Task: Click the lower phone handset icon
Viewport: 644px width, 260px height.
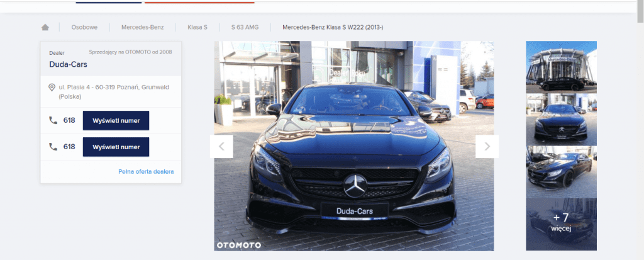Action: point(53,147)
